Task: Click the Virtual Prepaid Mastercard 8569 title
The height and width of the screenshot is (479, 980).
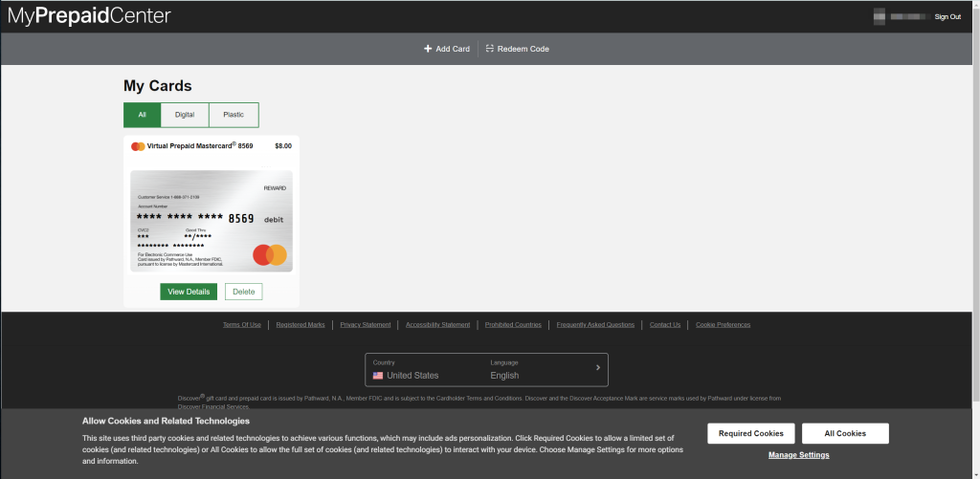Action: [200, 146]
